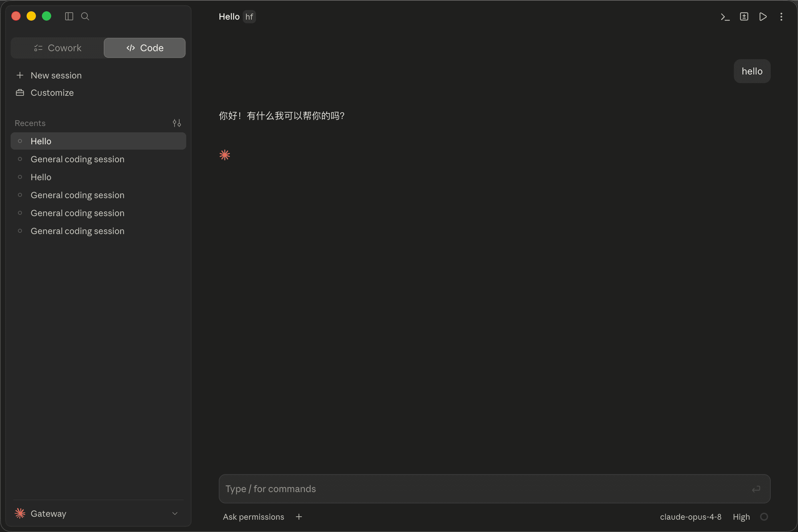Maximize the window with green button
The width and height of the screenshot is (798, 532).
47,16
